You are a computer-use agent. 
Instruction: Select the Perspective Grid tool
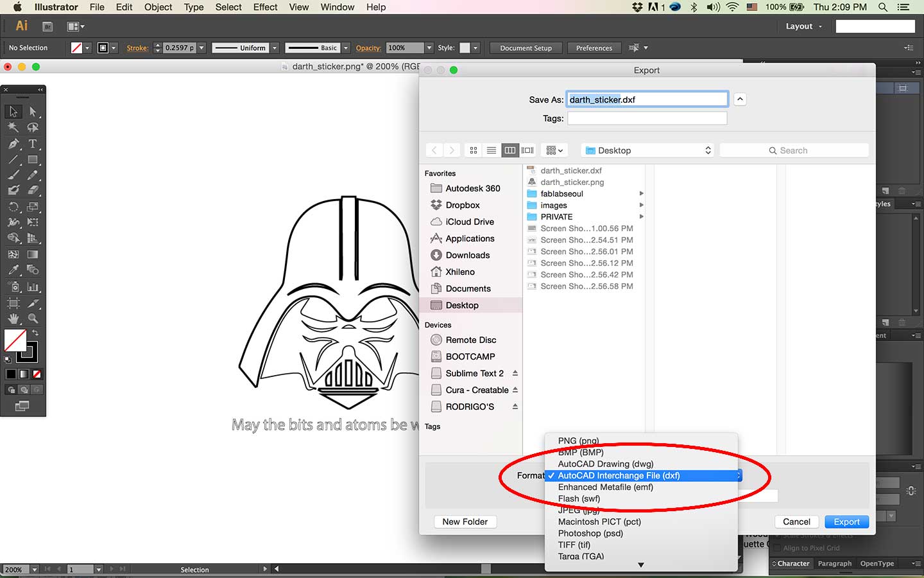(x=33, y=238)
